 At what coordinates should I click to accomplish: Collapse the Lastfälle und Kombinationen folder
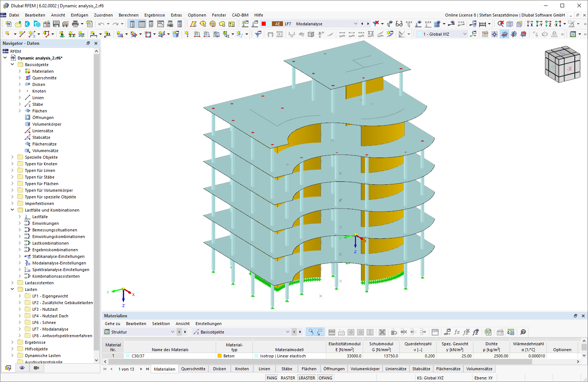click(12, 210)
